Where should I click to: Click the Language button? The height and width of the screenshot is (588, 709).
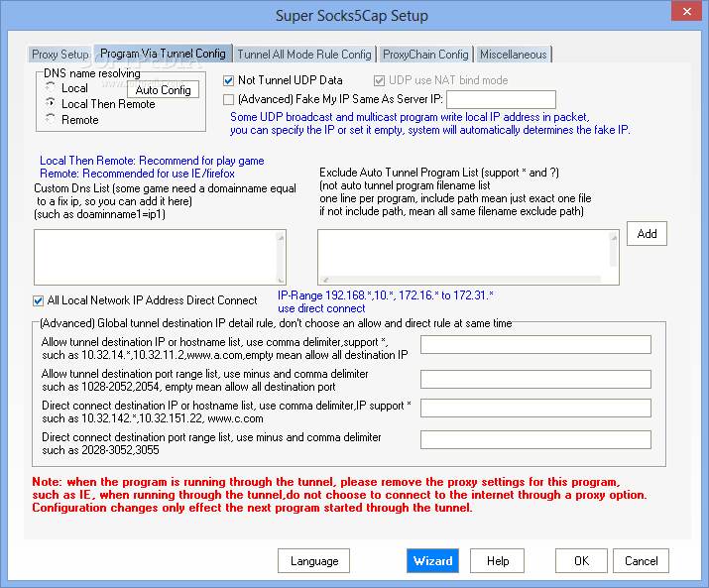(313, 561)
